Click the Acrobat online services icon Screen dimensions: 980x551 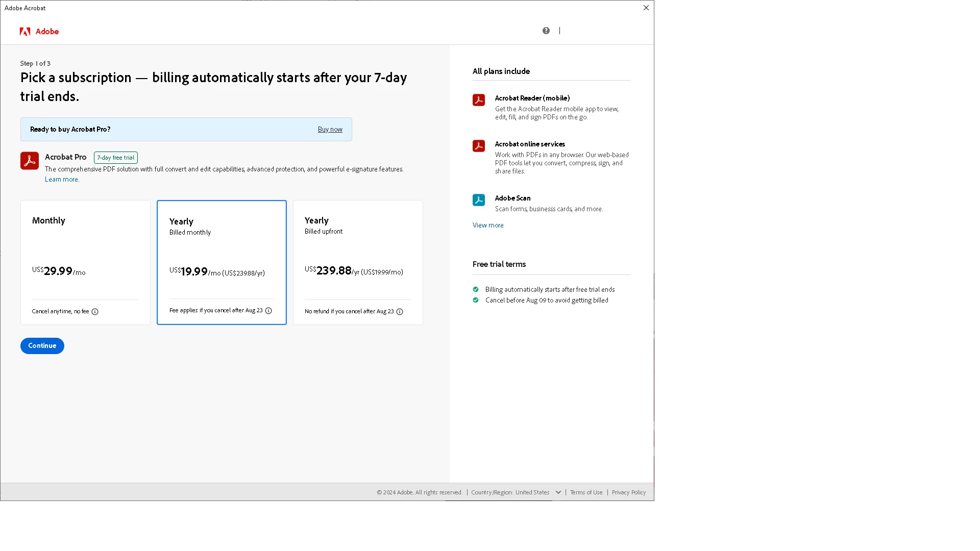pos(478,146)
